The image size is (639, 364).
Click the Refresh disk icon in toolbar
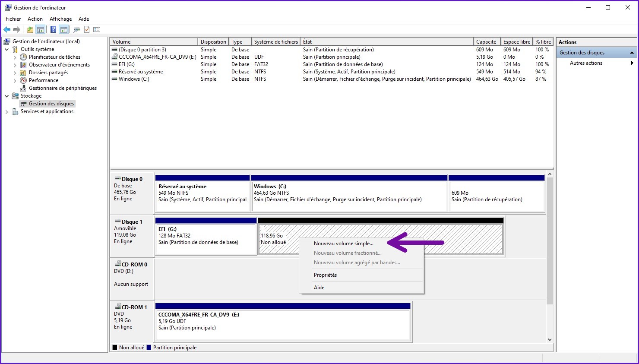[76, 30]
